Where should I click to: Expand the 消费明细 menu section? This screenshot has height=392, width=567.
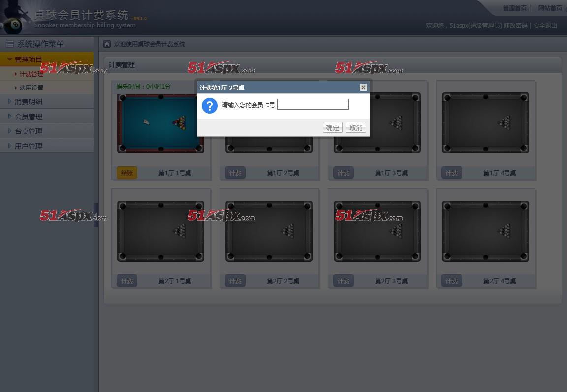click(x=47, y=102)
